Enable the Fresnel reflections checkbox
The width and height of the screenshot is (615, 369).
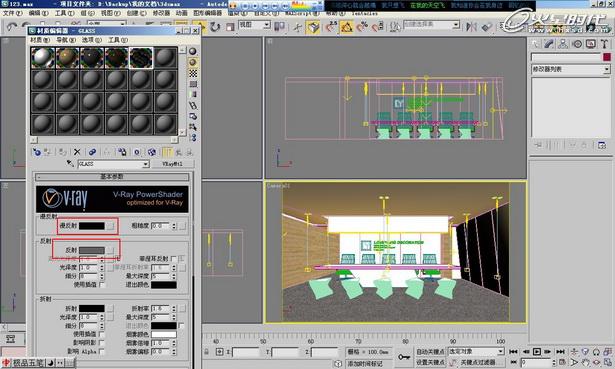pos(173,258)
